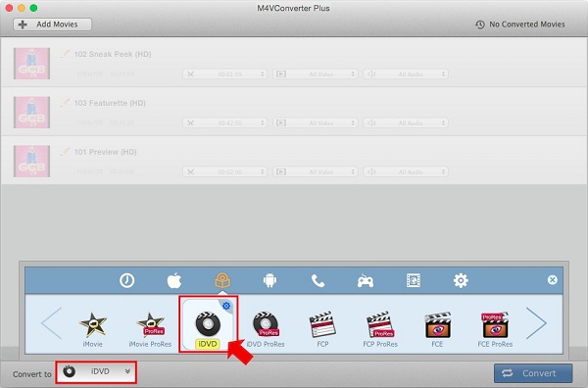The height and width of the screenshot is (388, 588).
Task: Open the custom settings gear tab
Action: pyautogui.click(x=461, y=280)
